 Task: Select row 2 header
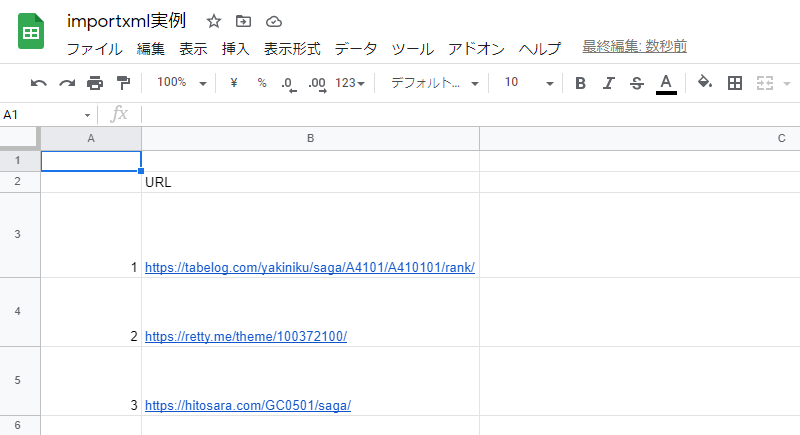[x=18, y=182]
